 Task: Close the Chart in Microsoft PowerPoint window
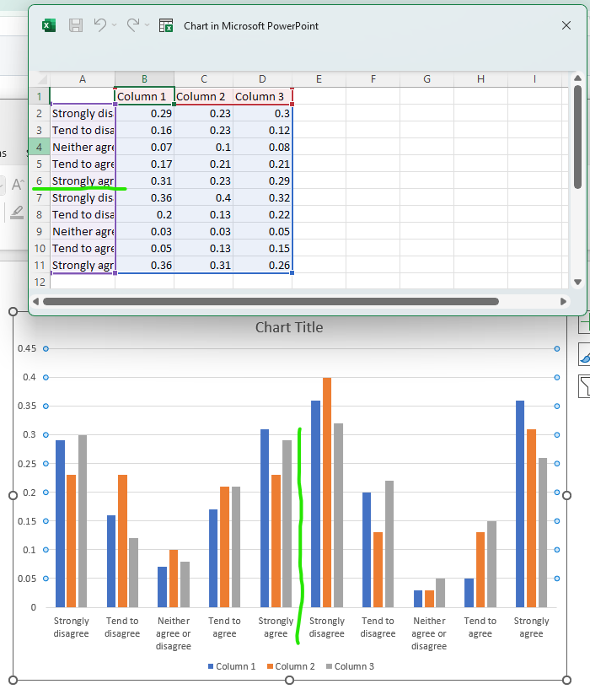click(x=566, y=25)
